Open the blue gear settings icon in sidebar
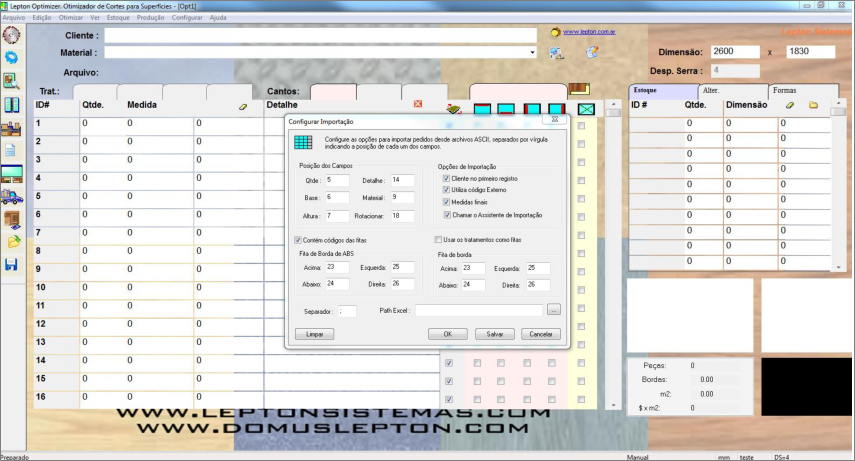The width and height of the screenshot is (855, 461). [x=11, y=57]
